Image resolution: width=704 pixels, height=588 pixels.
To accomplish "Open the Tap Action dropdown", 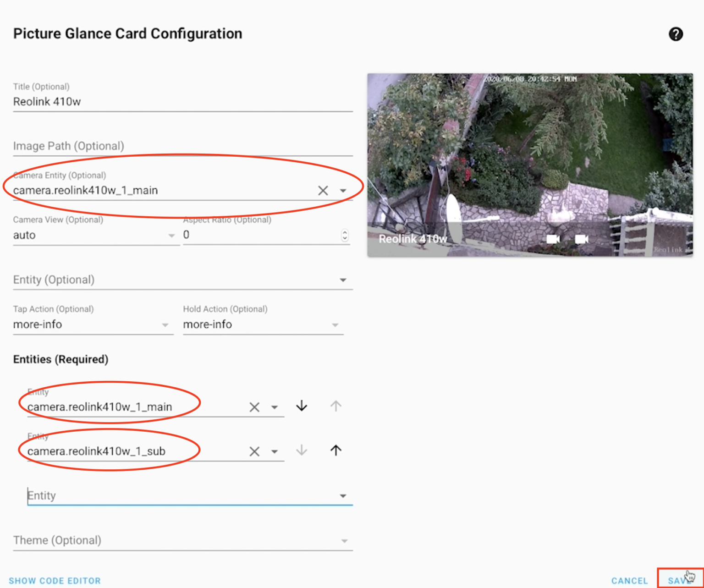I will [x=165, y=325].
